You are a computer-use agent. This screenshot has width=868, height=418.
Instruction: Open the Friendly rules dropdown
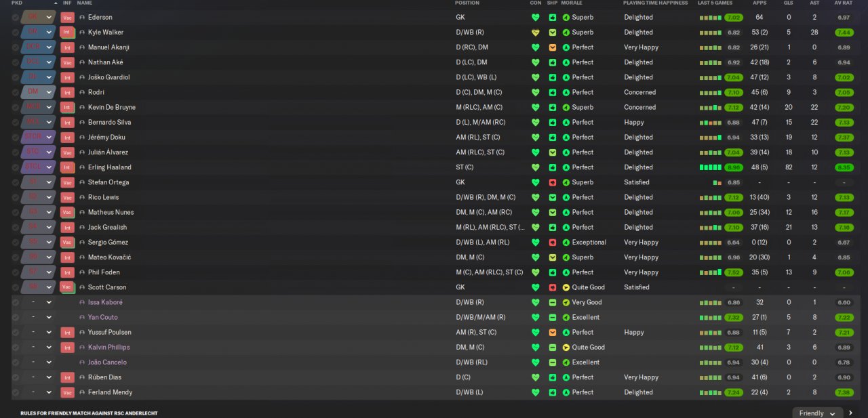tap(817, 413)
